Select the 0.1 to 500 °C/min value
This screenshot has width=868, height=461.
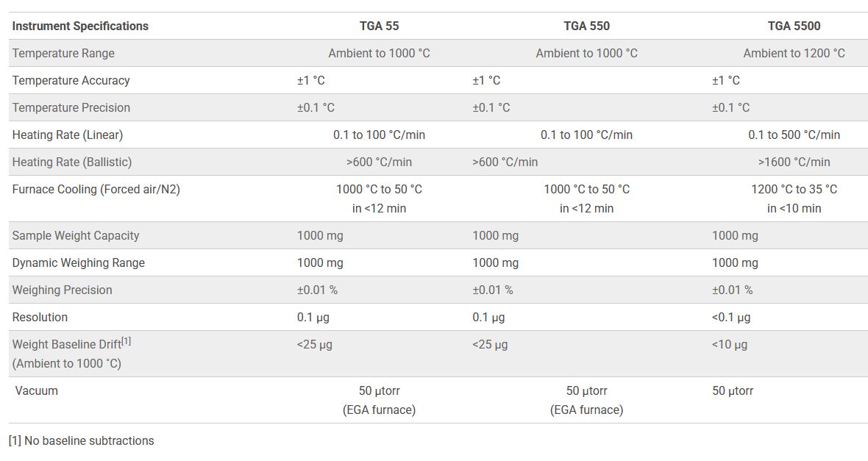pos(794,135)
